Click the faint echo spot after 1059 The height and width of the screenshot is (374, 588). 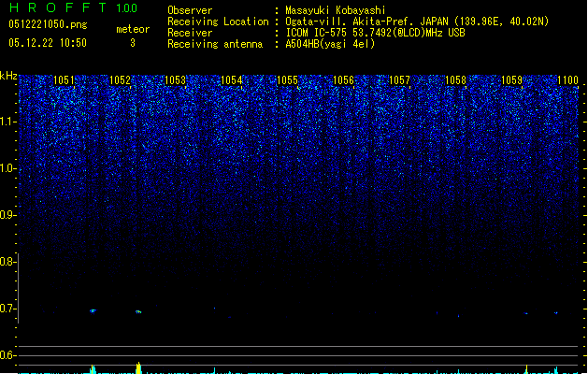point(525,313)
